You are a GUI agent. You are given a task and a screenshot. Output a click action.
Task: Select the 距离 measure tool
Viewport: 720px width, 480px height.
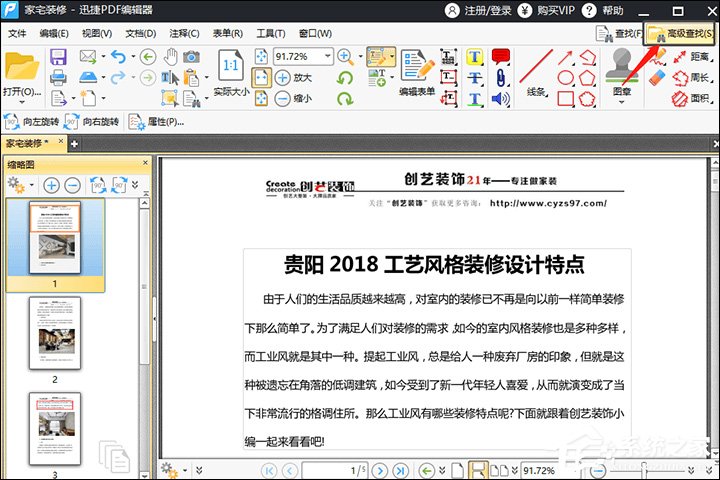[x=692, y=56]
